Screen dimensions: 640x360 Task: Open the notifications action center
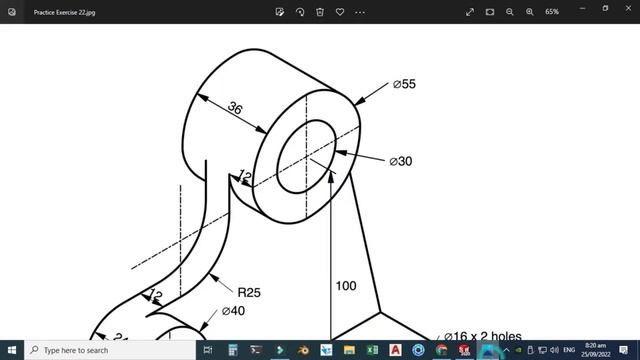pos(624,350)
